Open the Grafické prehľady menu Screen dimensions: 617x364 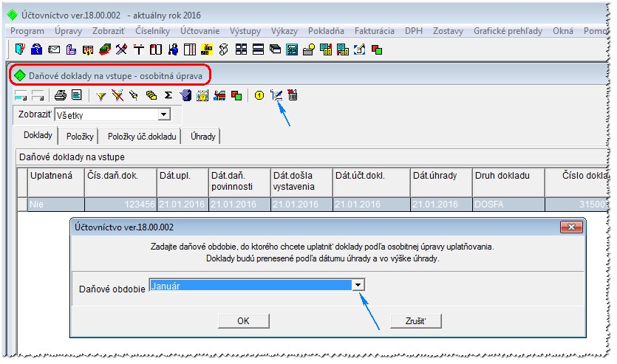coord(508,31)
